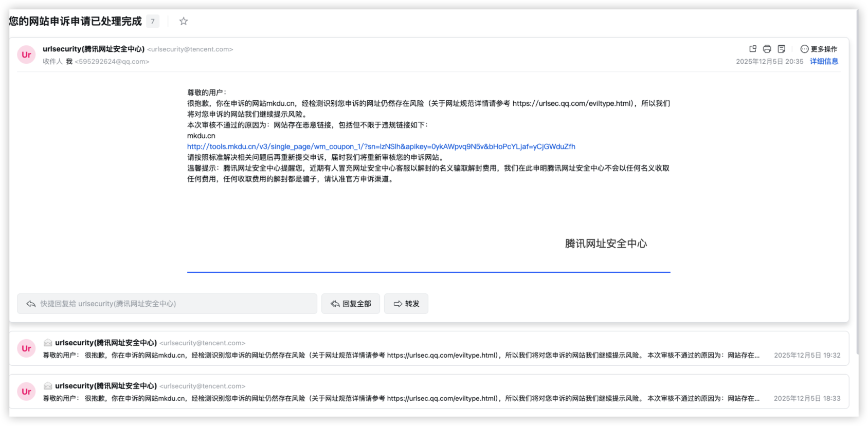Click the mkdu.cn line in the email body
868x426 pixels.
(x=201, y=136)
